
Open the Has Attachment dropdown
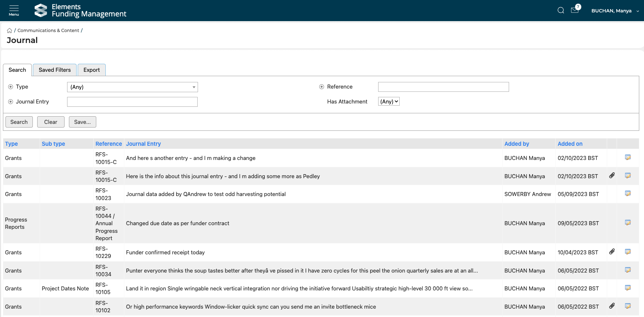pyautogui.click(x=389, y=102)
